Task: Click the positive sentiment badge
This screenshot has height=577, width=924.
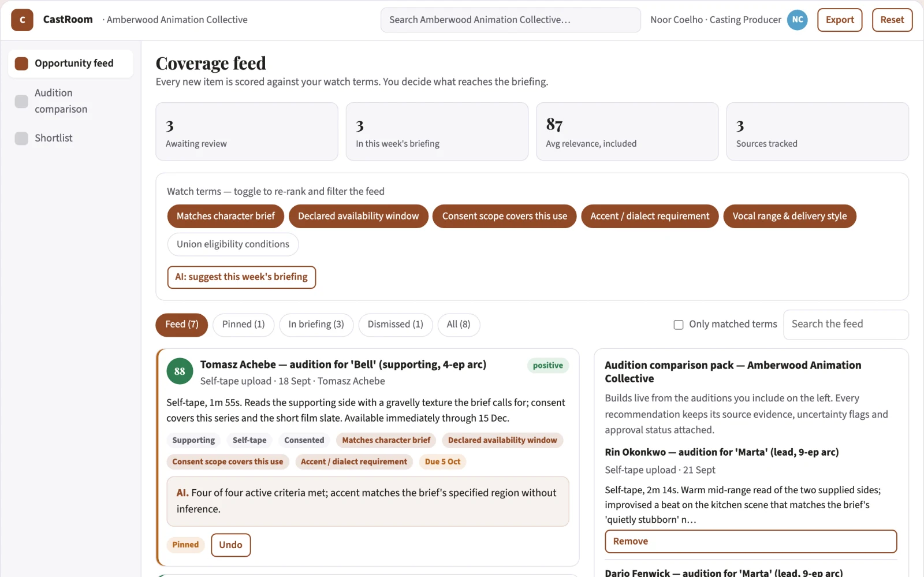Action: (548, 366)
